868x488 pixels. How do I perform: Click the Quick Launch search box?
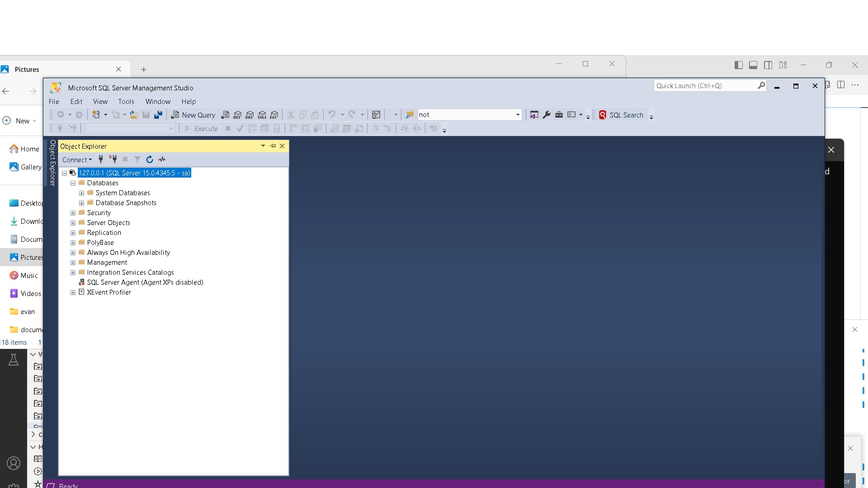[710, 86]
